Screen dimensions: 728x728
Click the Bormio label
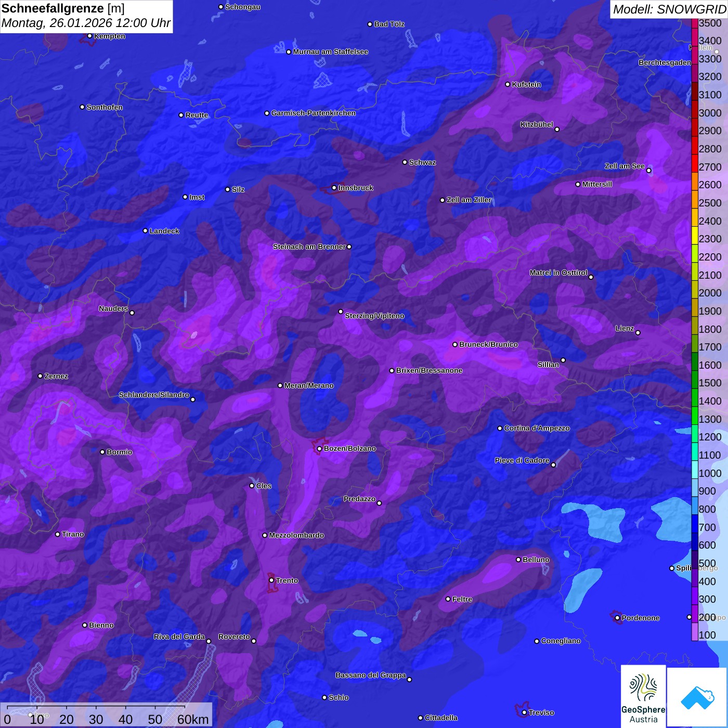click(x=119, y=452)
